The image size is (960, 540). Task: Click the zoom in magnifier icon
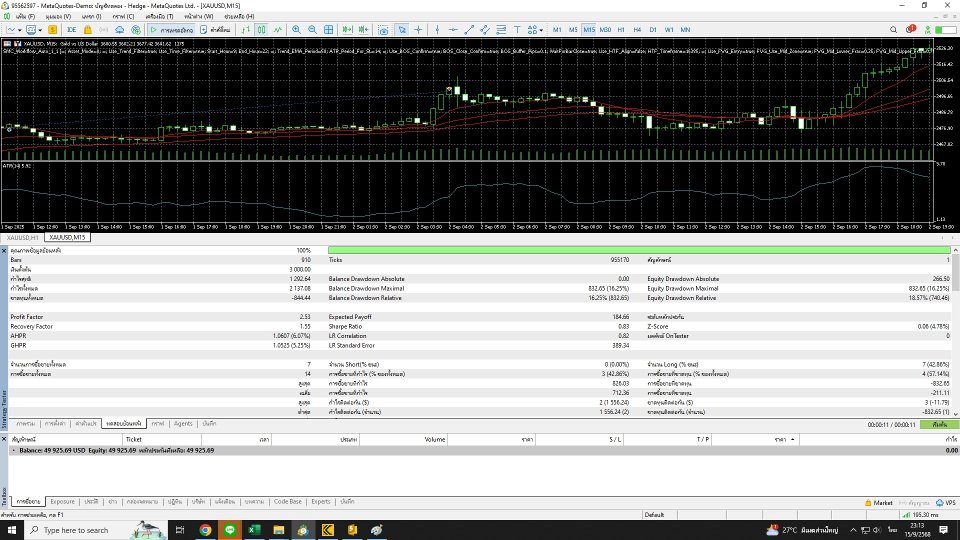tap(296, 30)
